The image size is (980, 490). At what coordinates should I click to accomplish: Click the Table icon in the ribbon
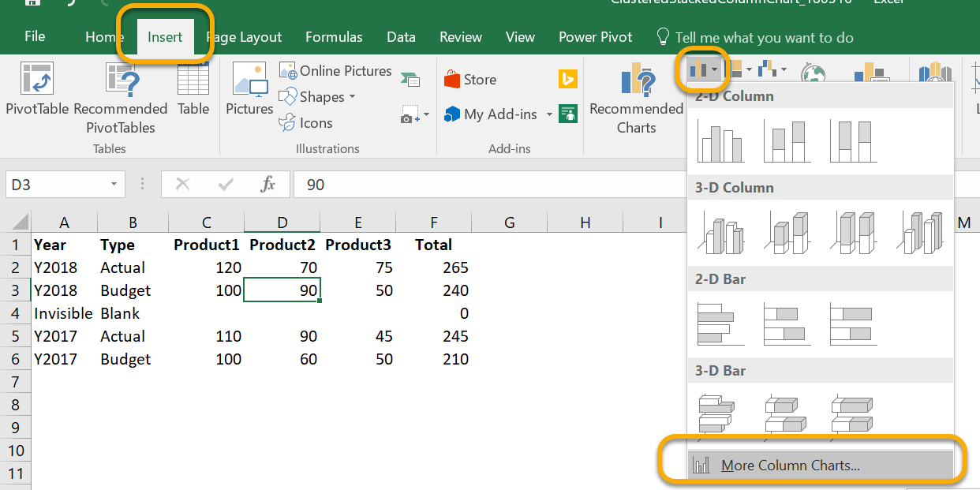(193, 89)
